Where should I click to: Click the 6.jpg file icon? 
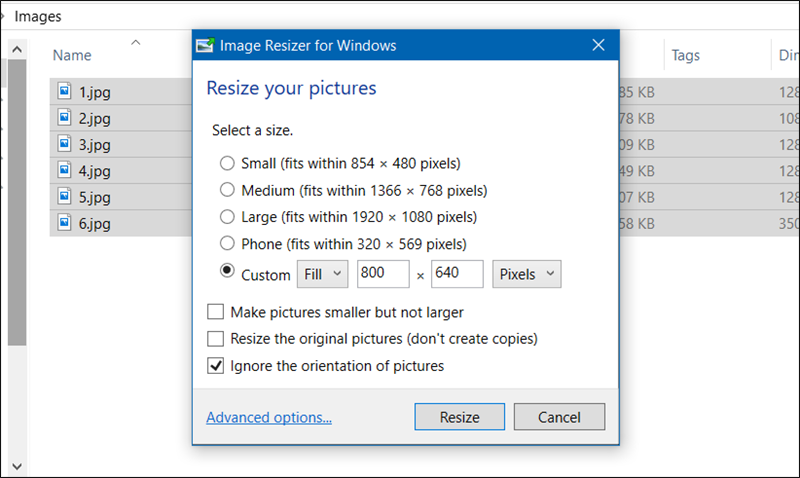(x=66, y=222)
